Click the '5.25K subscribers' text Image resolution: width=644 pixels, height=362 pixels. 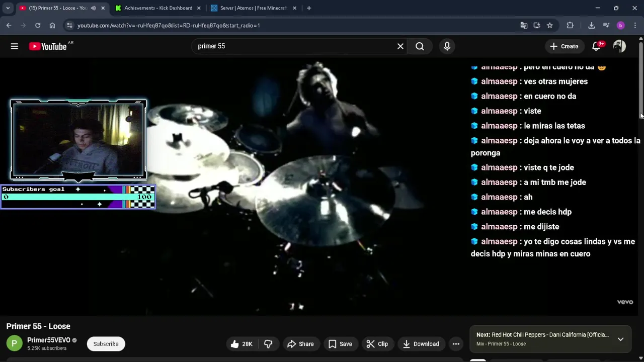pos(47,348)
